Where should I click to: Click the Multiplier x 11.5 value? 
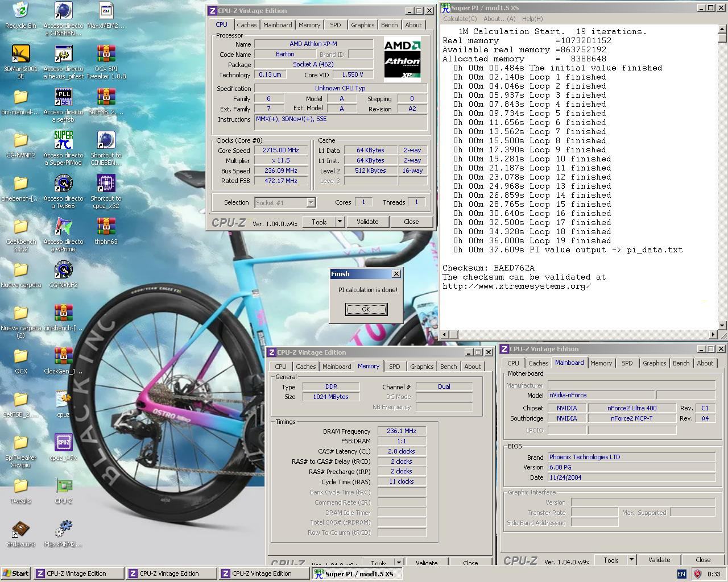(281, 161)
